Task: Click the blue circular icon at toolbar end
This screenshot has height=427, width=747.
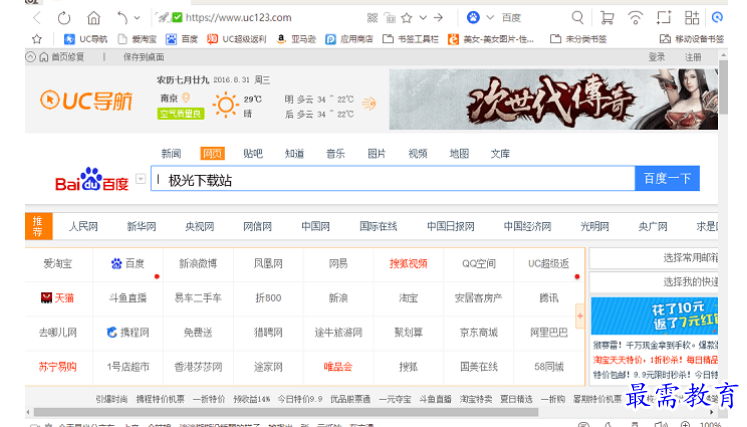Action: pos(717,18)
